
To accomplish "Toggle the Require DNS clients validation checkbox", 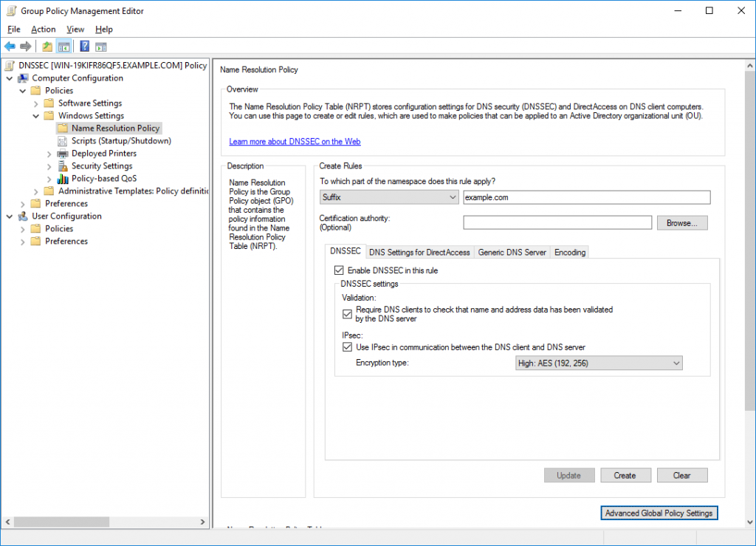I will tap(348, 314).
